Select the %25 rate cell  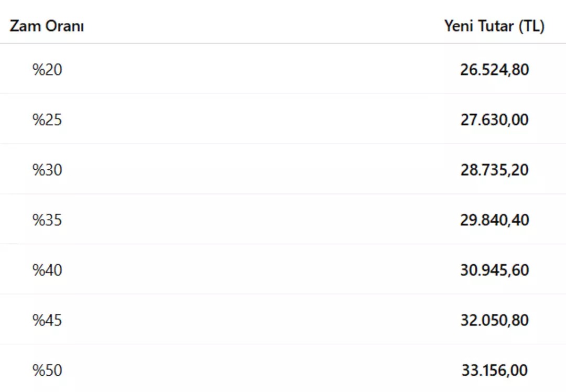pos(47,119)
